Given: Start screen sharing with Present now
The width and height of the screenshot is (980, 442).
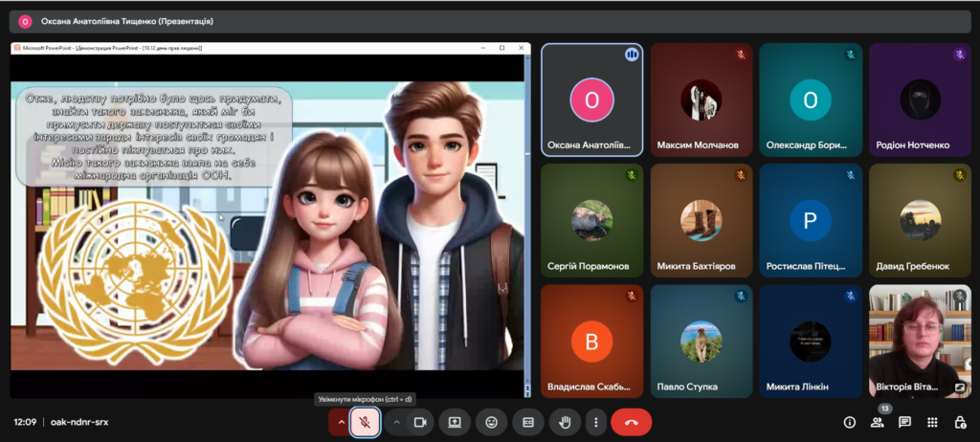Looking at the screenshot, I should [455, 422].
